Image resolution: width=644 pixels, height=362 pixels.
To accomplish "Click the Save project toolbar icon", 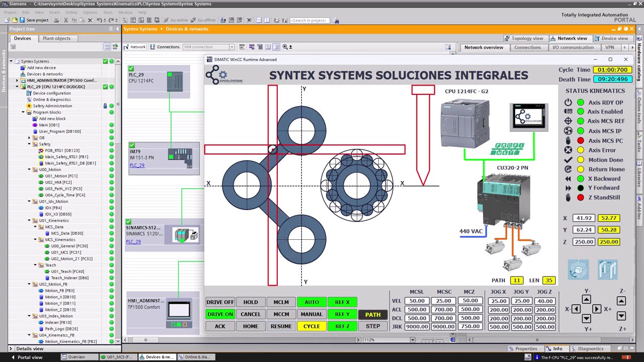I will pyautogui.click(x=22, y=20).
